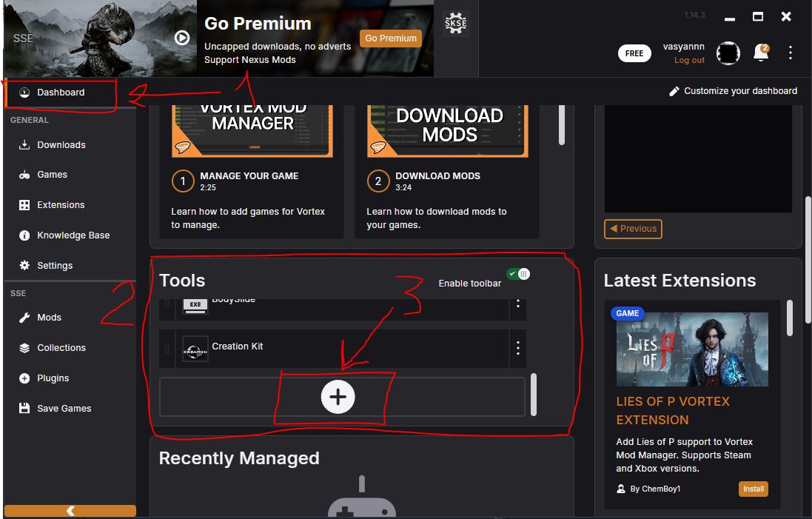Click Log out link
This screenshot has height=519, width=812.
(x=689, y=60)
